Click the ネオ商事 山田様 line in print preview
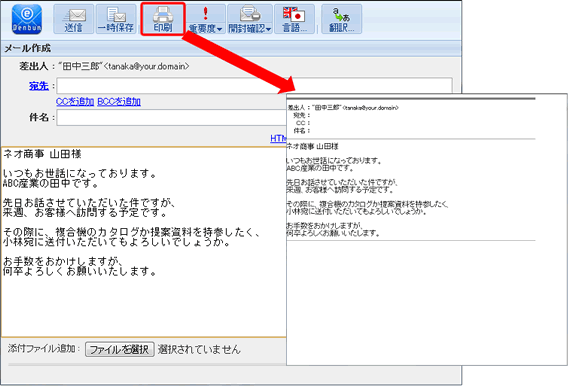 312,147
